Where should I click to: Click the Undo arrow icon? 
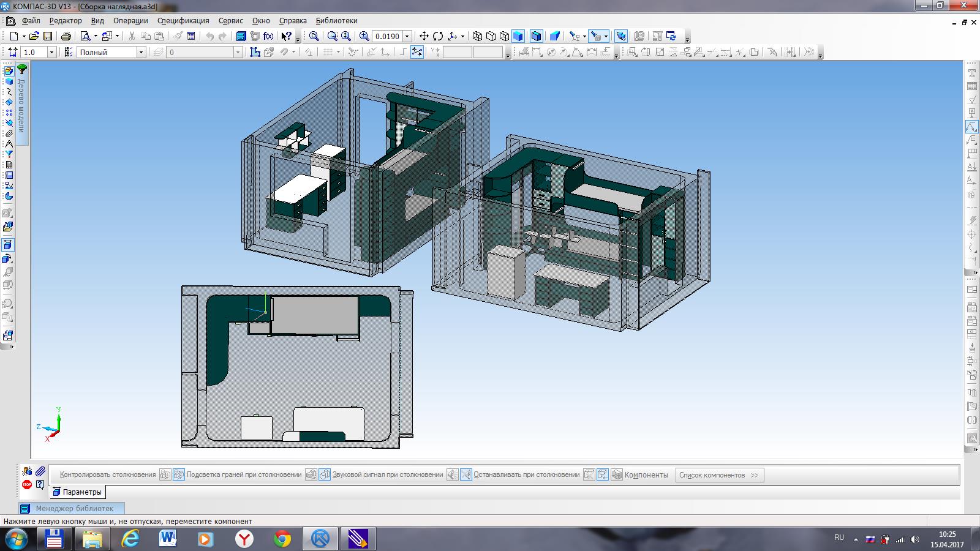210,36
